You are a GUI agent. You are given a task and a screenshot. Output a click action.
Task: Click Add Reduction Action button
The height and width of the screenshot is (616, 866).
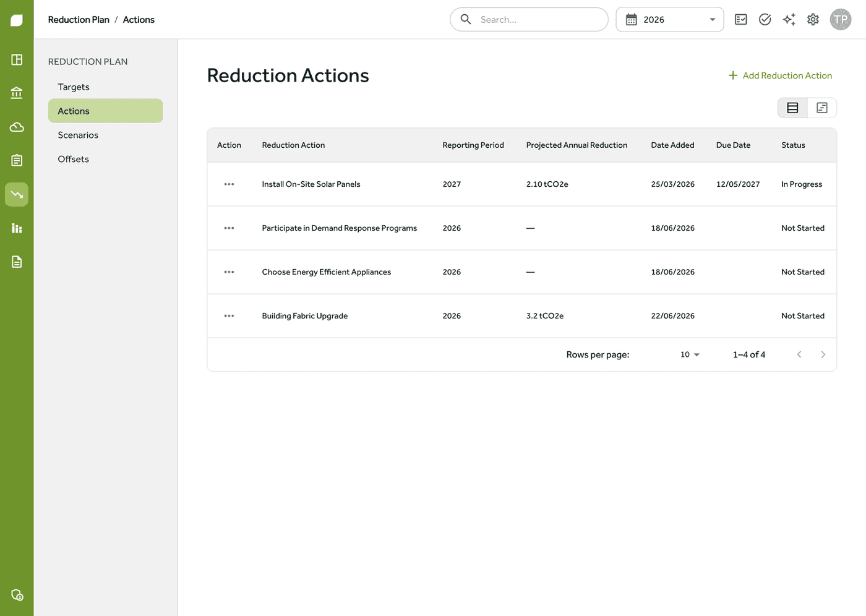pyautogui.click(x=780, y=75)
